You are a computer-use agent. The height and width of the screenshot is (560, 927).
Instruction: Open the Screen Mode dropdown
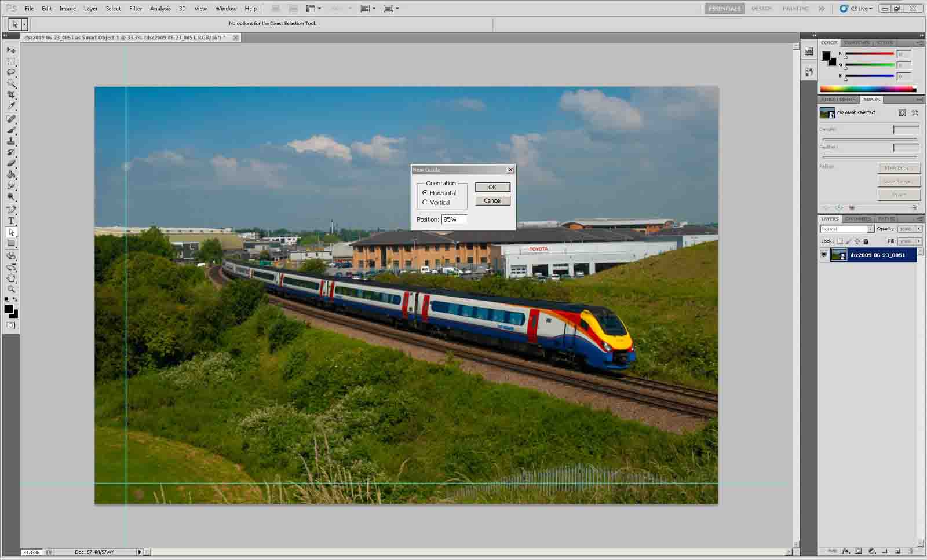click(391, 8)
